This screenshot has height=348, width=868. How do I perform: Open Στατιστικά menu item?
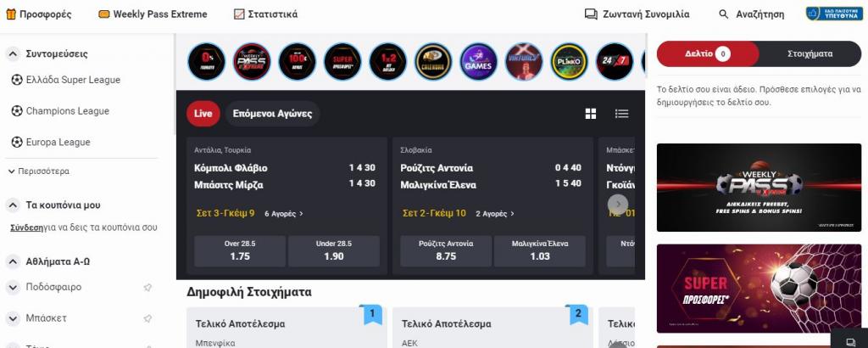click(265, 14)
